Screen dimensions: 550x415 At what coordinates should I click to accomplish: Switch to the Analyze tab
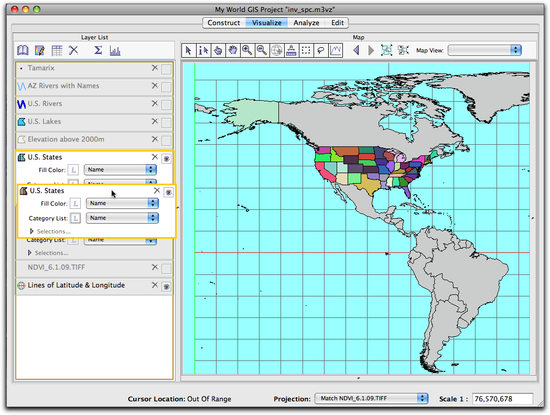[x=306, y=23]
